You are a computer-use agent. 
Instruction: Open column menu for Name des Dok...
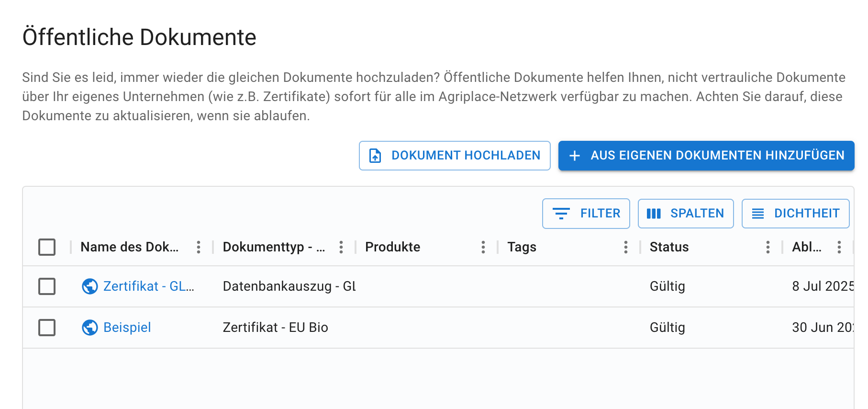pyautogui.click(x=199, y=247)
